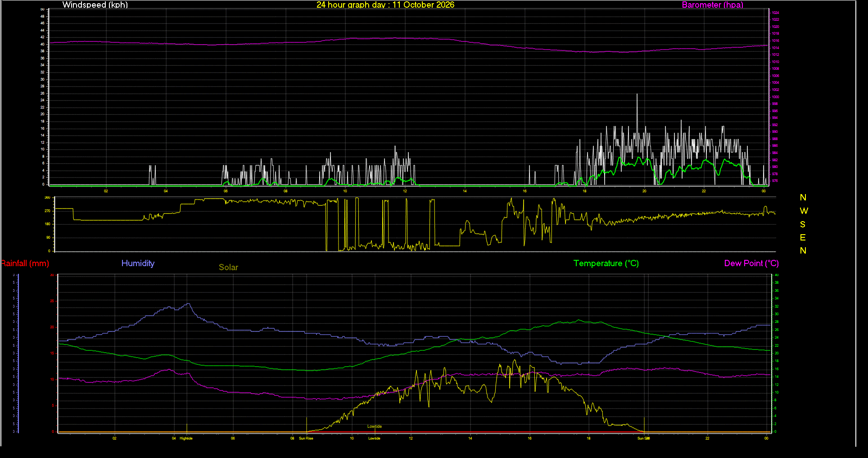The height and width of the screenshot is (458, 868).
Task: Click the "Sun Rise" marker label on the time axis
Action: coord(306,438)
